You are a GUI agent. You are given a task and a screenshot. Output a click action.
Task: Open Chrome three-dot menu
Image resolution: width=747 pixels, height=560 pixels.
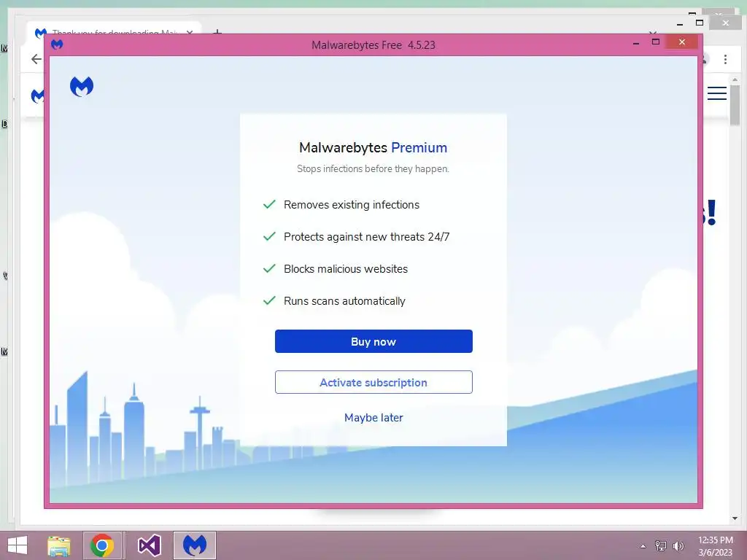(725, 59)
